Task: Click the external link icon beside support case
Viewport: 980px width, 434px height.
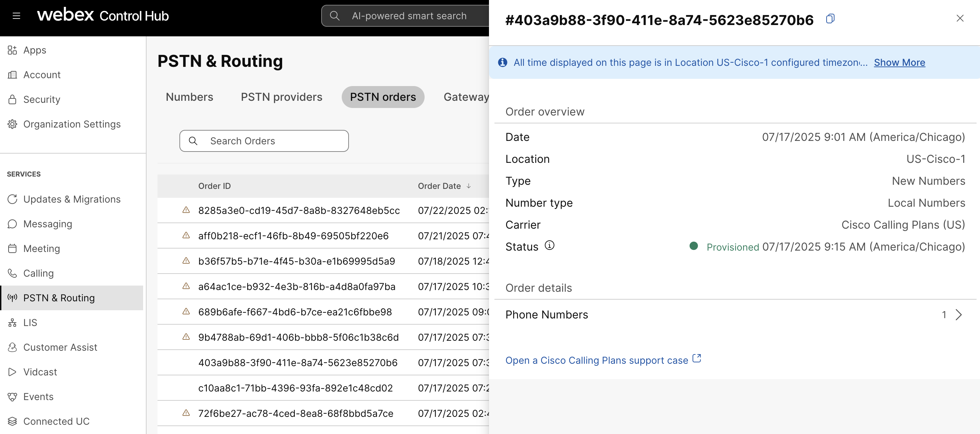Action: 696,359
